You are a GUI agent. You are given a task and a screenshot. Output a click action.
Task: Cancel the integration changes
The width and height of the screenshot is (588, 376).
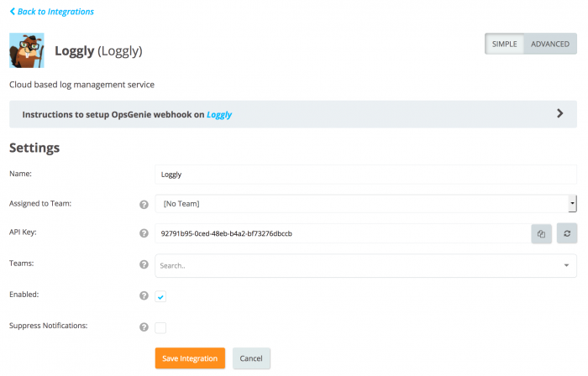click(x=251, y=358)
